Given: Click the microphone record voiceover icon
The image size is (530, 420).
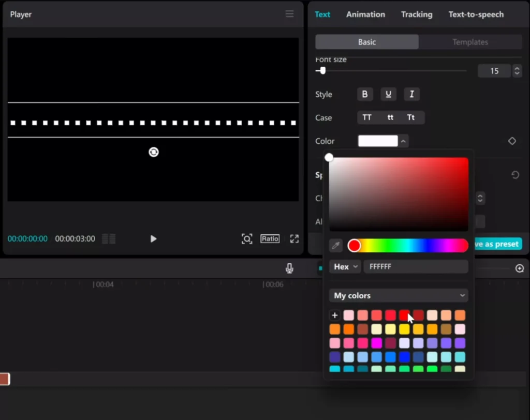Looking at the screenshot, I should tap(289, 268).
